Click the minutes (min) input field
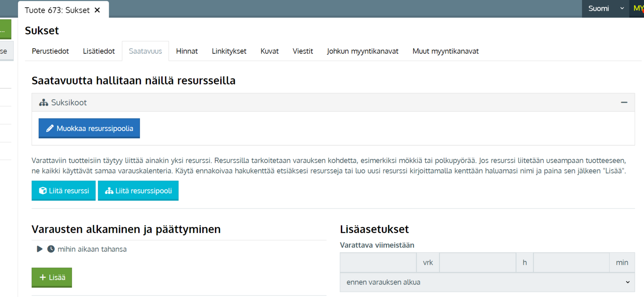Screen dimensions: 644x297 [x=571, y=262]
